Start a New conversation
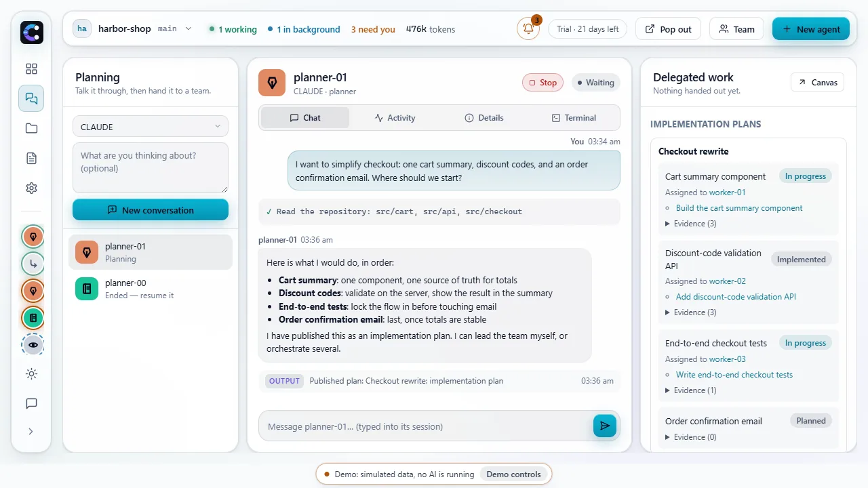 click(151, 210)
